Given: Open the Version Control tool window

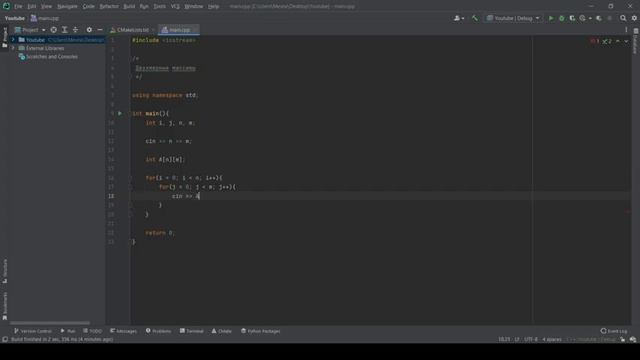Looking at the screenshot, I should [x=33, y=331].
